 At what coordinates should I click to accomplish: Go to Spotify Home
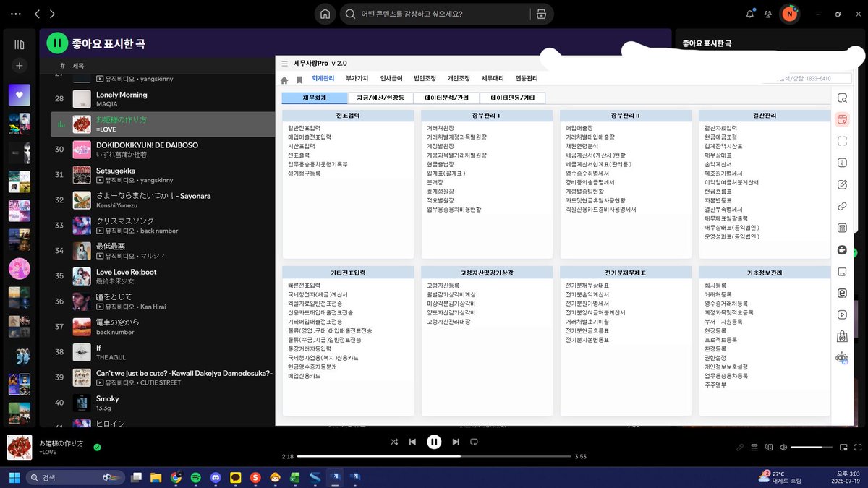click(x=325, y=14)
